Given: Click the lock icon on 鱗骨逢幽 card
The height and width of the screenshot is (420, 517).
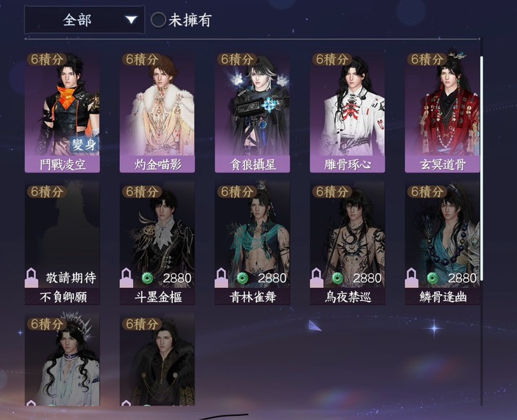Looking at the screenshot, I should pyautogui.click(x=411, y=277).
